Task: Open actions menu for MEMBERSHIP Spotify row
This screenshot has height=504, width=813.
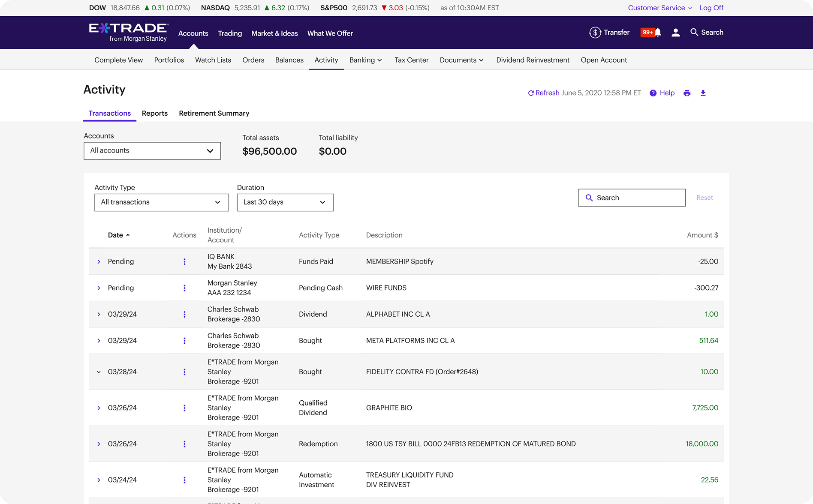Action: tap(184, 261)
